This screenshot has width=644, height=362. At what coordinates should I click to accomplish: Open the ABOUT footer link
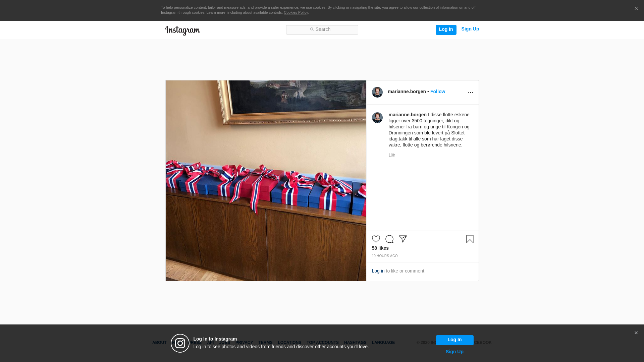click(x=159, y=343)
